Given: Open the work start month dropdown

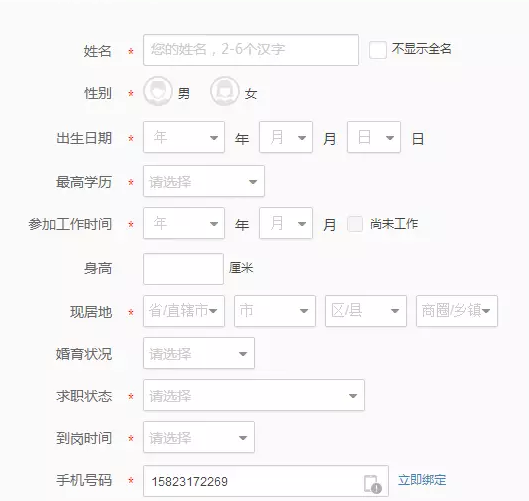Looking at the screenshot, I should [286, 223].
